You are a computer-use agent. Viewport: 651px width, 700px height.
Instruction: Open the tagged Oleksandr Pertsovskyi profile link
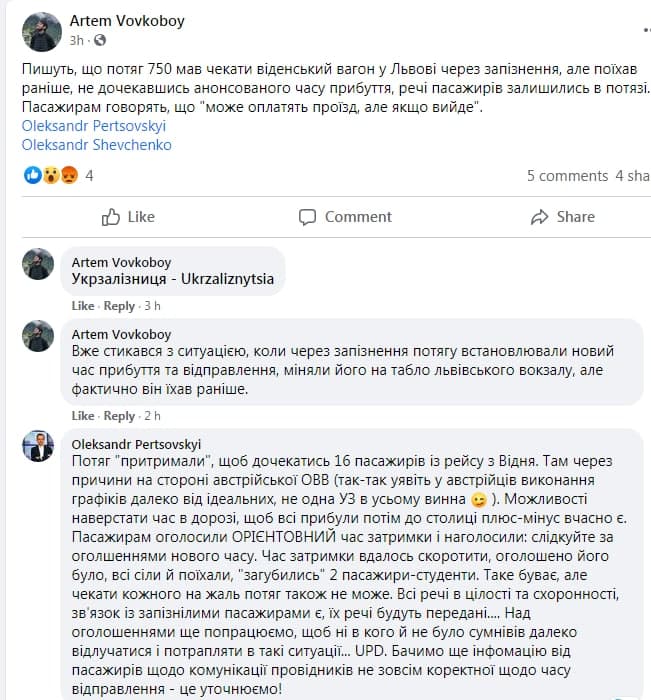93,126
